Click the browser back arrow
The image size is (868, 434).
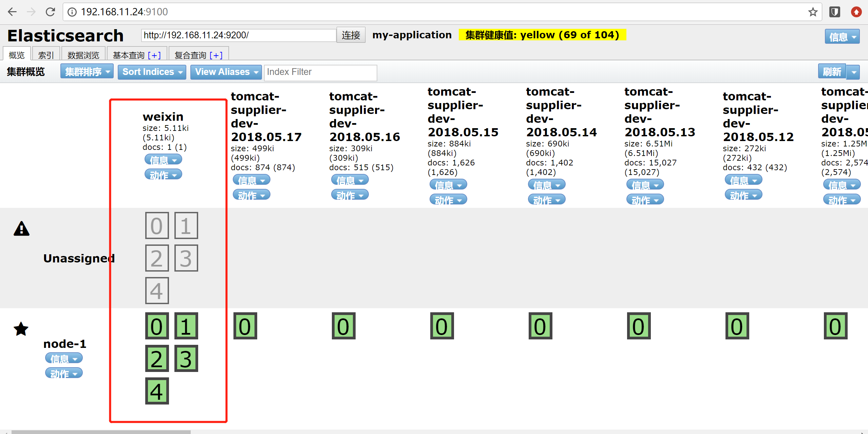(12, 12)
